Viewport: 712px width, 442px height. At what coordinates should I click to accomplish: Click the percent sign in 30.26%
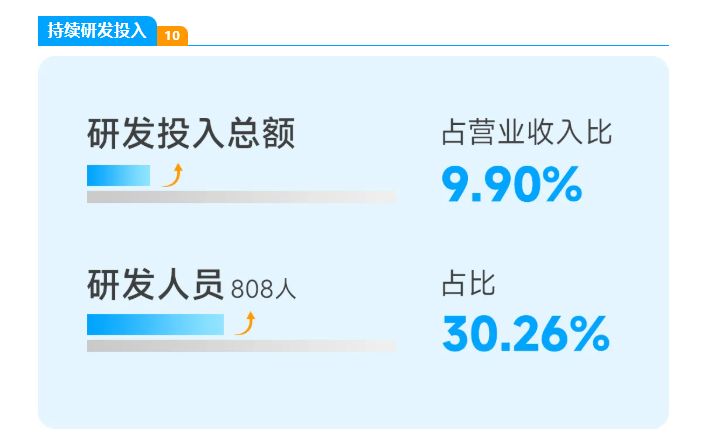point(590,334)
